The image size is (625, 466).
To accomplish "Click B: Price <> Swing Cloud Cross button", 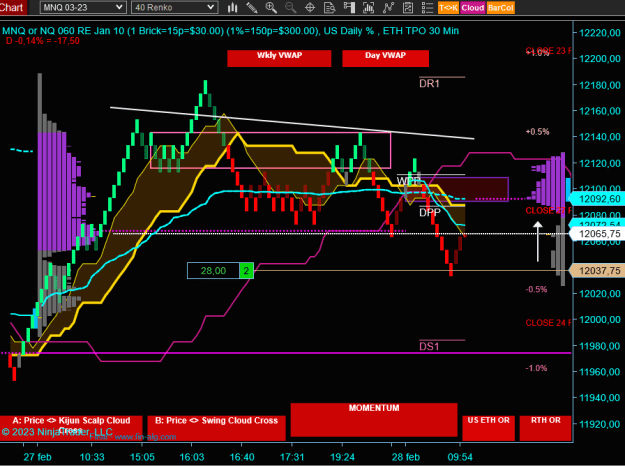I will [216, 428].
